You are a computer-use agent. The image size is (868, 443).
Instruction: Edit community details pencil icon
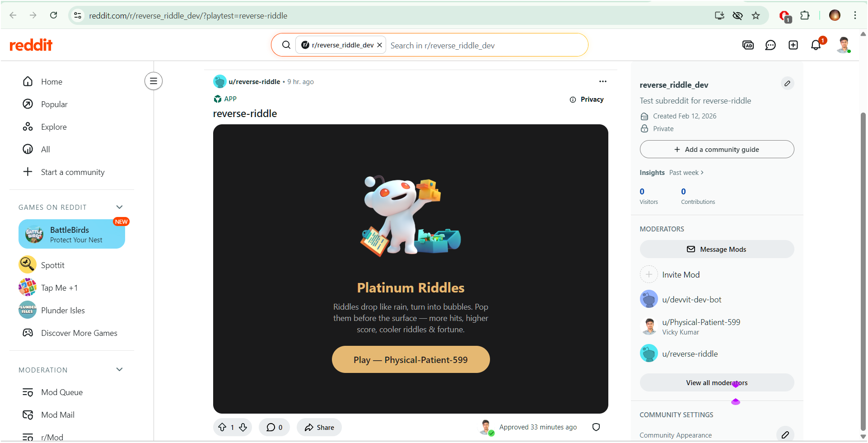[x=787, y=83]
